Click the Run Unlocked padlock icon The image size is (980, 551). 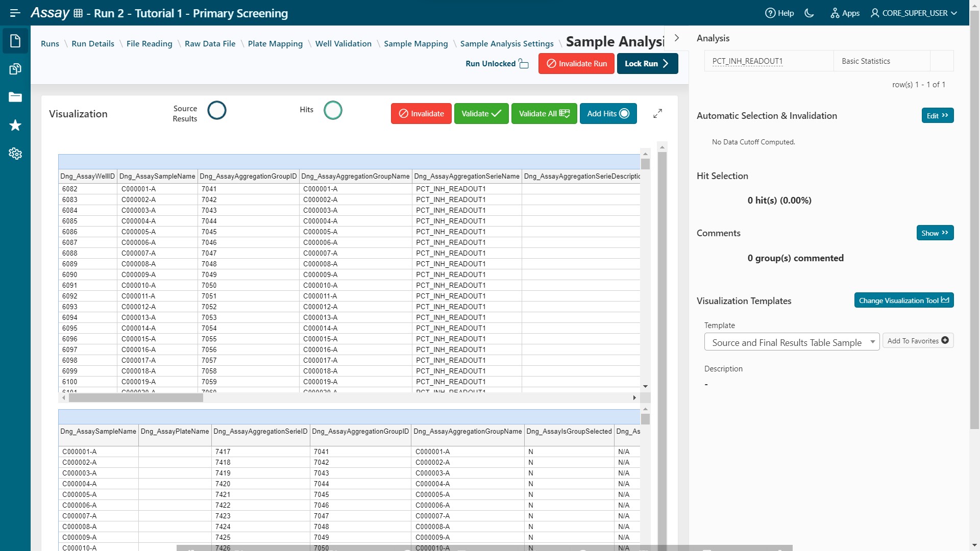[x=524, y=63]
